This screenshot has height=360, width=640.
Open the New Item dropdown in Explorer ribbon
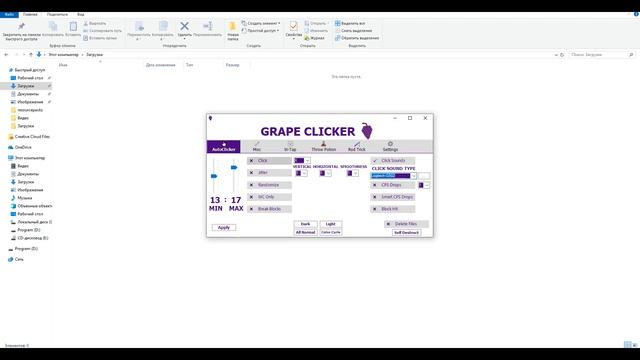pyautogui.click(x=261, y=23)
